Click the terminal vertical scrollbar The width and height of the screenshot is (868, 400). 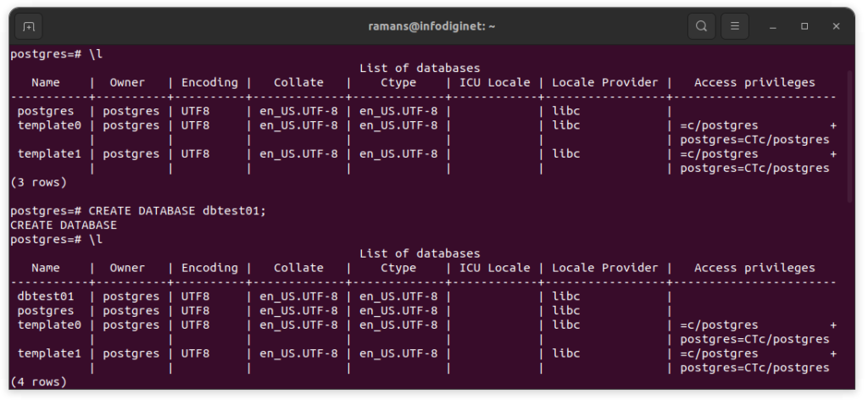point(850,136)
